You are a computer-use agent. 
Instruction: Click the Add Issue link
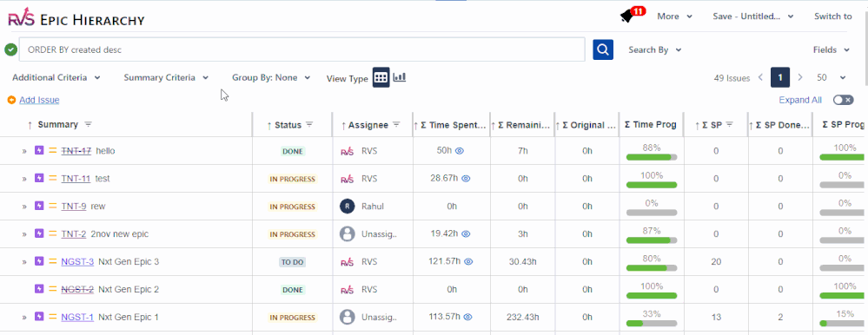point(39,100)
